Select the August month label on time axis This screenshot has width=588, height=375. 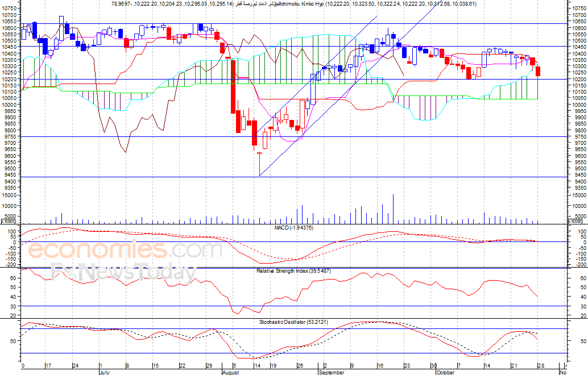click(231, 372)
